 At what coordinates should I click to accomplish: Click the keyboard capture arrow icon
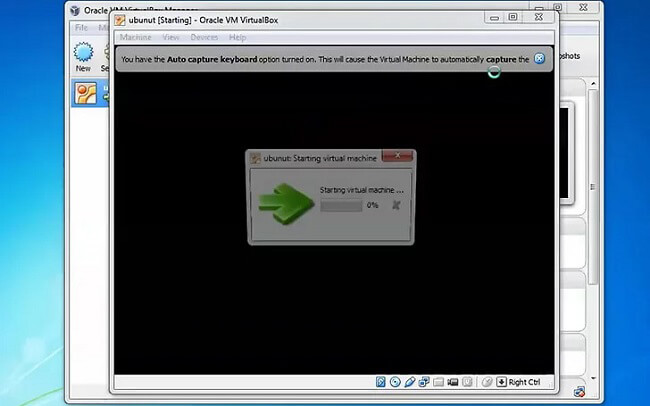pos(502,382)
